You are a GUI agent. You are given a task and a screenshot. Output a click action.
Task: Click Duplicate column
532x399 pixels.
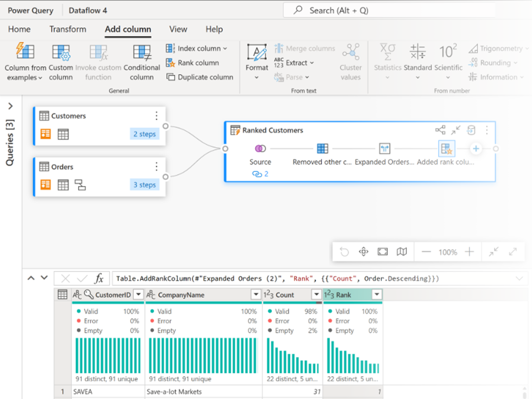pos(200,77)
